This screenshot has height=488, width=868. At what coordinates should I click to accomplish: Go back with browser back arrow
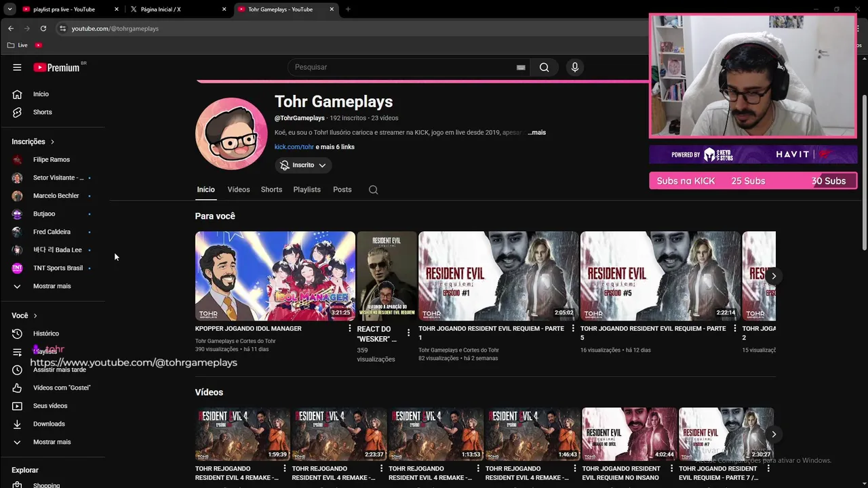coord(10,28)
